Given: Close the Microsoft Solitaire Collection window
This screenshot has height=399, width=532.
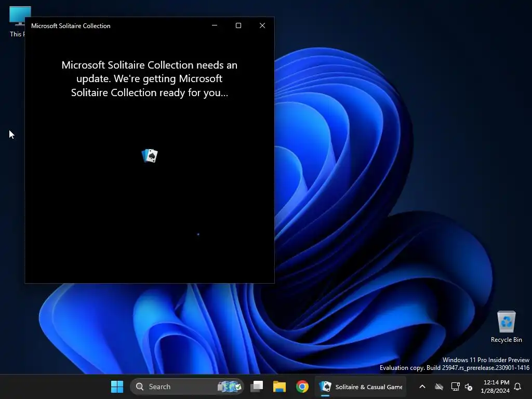Looking at the screenshot, I should pos(262,25).
